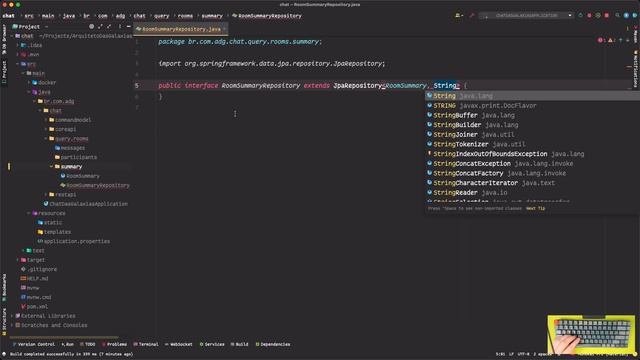This screenshot has height=360, width=640.
Task: Choose StringBuilder completion suggestion
Action: 532,125
